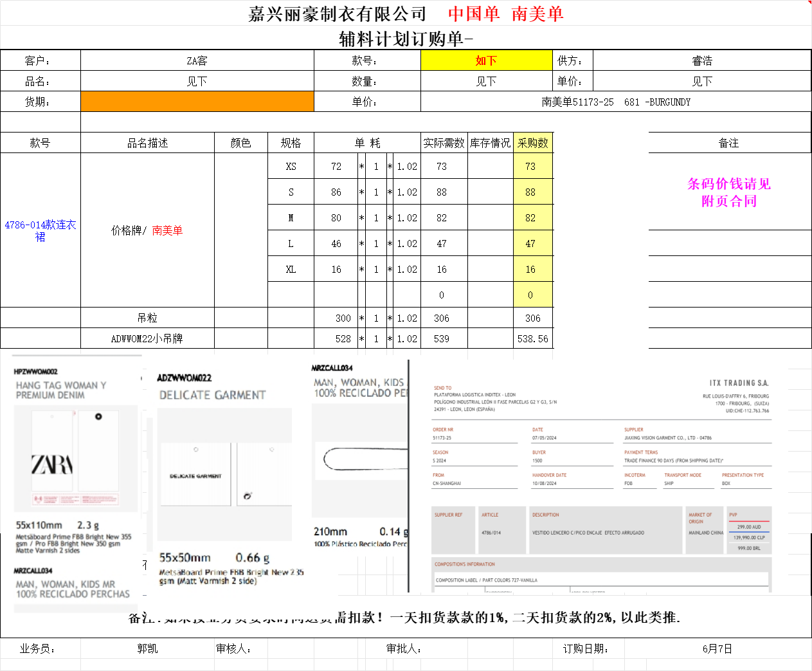Select the orange delivery date cell
Screen dimensions: 812x671
[x=197, y=102]
